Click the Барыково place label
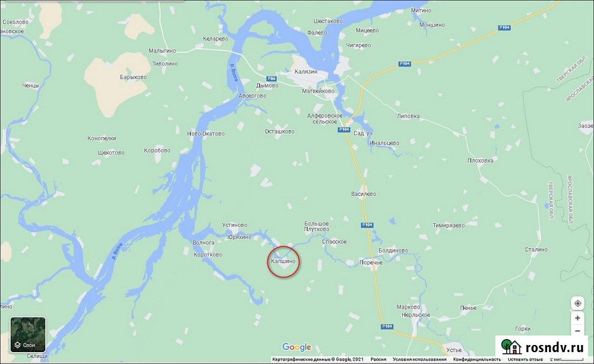The image size is (594, 364). point(133,77)
